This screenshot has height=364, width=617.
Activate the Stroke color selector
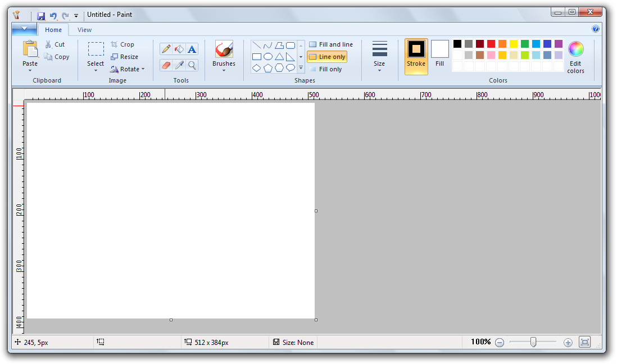coord(416,56)
